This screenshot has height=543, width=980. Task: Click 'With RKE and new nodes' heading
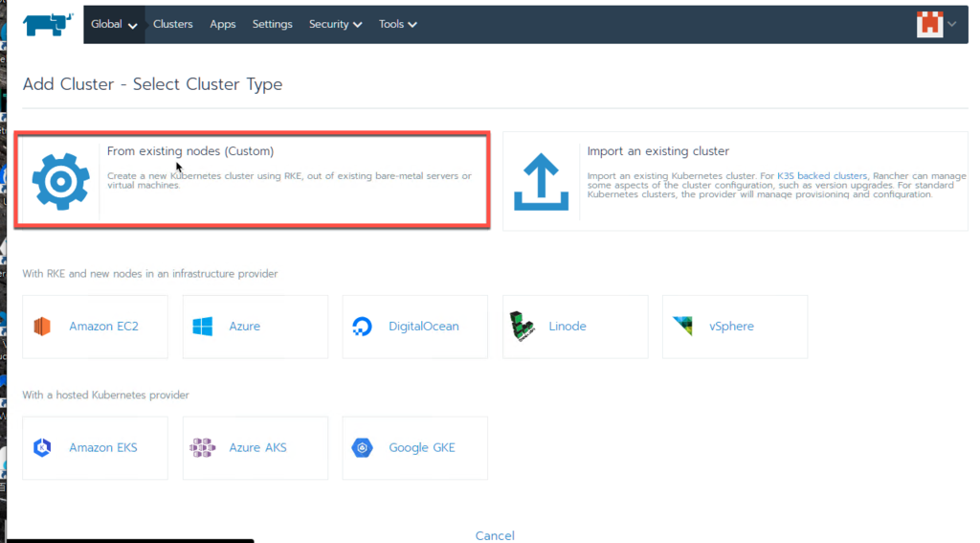(x=150, y=274)
